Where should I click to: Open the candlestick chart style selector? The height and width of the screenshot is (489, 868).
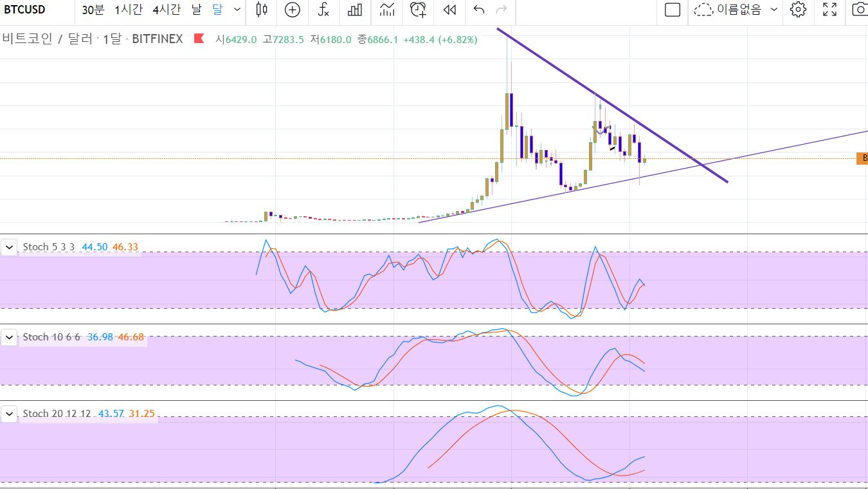tap(261, 10)
